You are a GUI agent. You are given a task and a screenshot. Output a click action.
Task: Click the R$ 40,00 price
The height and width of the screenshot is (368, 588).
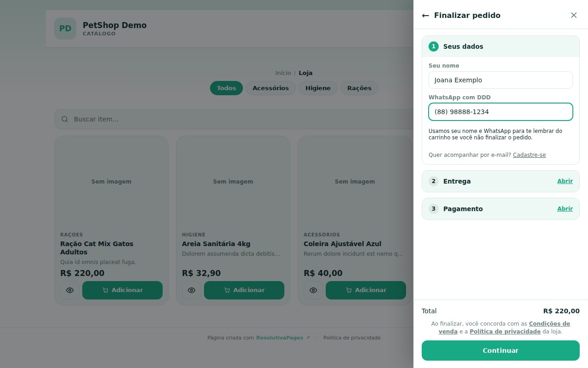click(323, 273)
